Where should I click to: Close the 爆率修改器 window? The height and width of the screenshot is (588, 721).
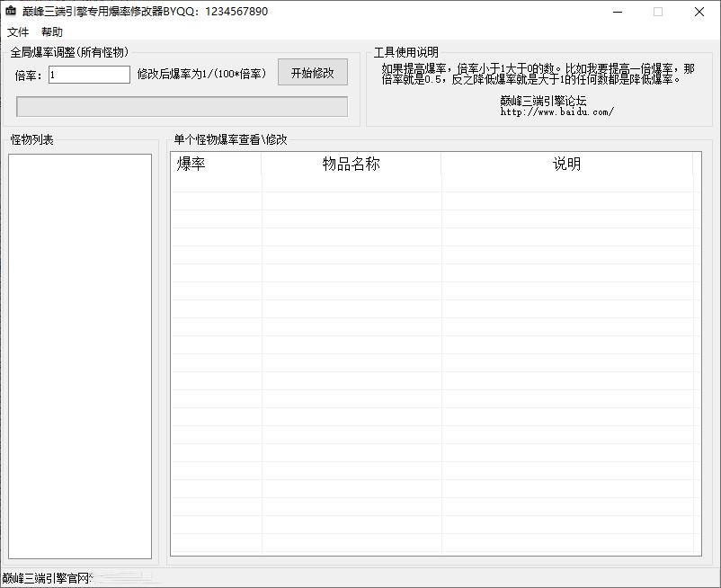point(699,12)
